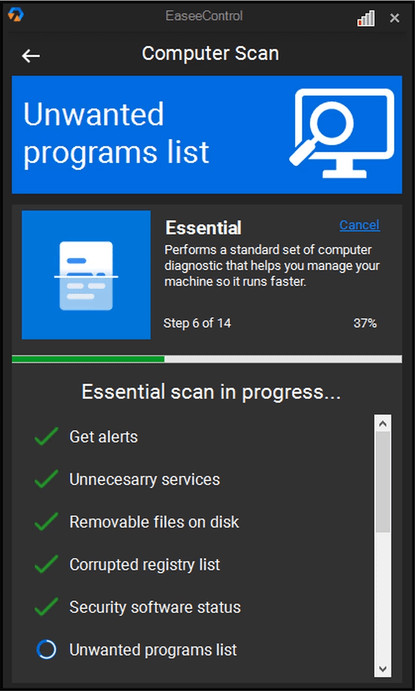
Task: Click the EaseeControl logo icon
Action: coord(16,15)
